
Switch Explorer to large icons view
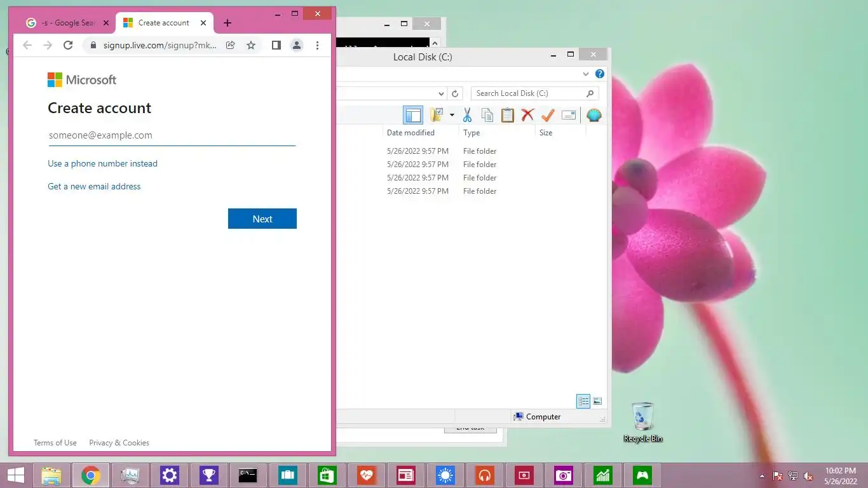(x=597, y=401)
